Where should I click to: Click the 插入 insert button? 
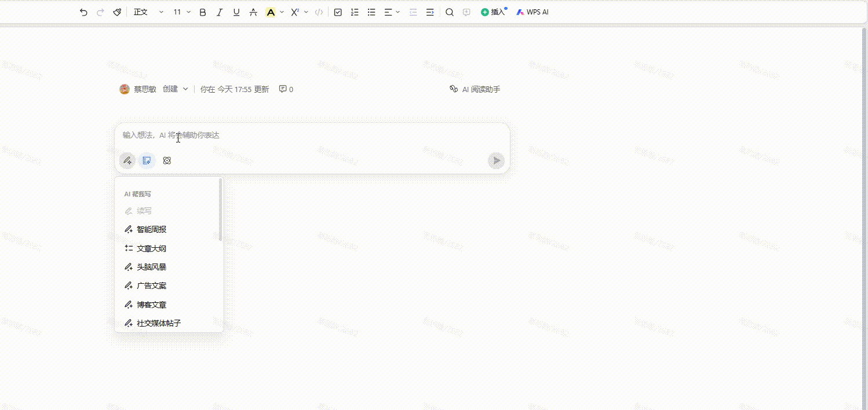coord(493,12)
